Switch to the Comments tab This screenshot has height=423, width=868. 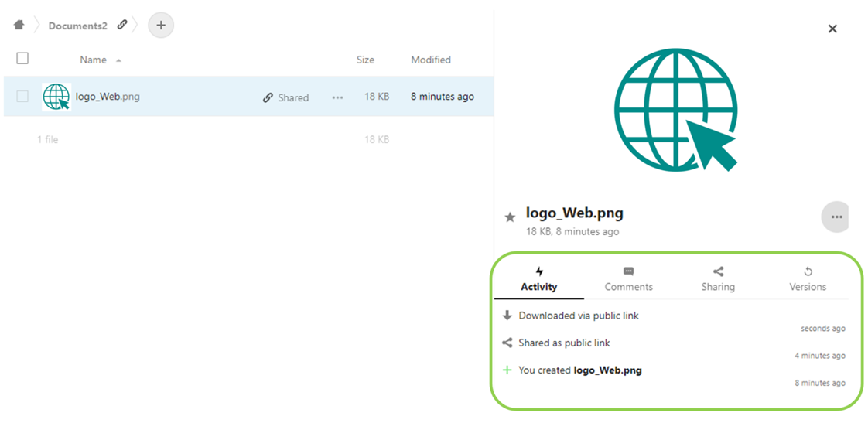628,279
